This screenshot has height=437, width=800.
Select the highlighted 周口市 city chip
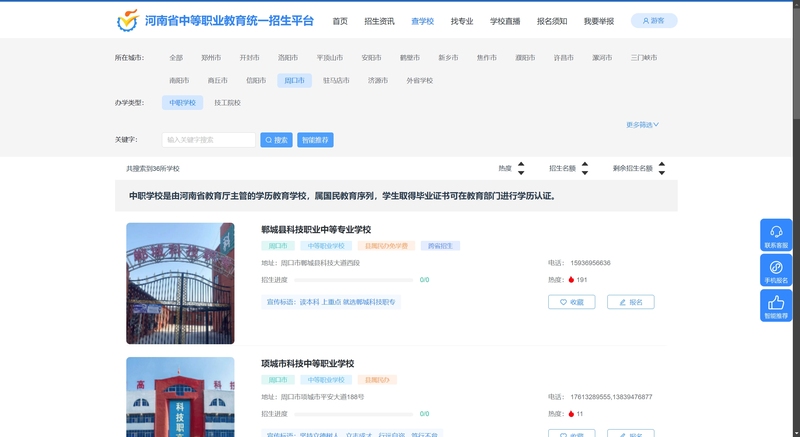tap(294, 80)
